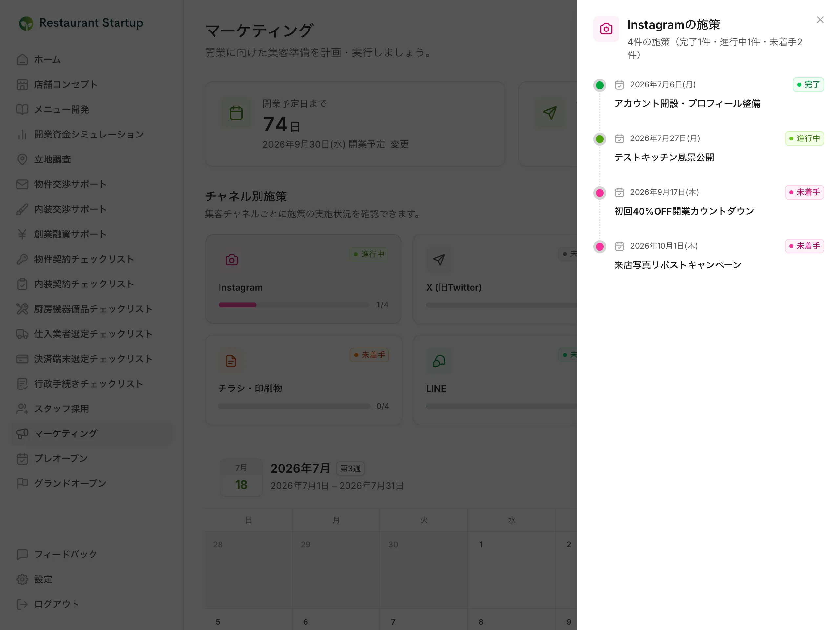Image resolution: width=840 pixels, height=630 pixels.
Task: Click the clipboard icon for 内装契約チェックリスト
Action: click(x=22, y=284)
